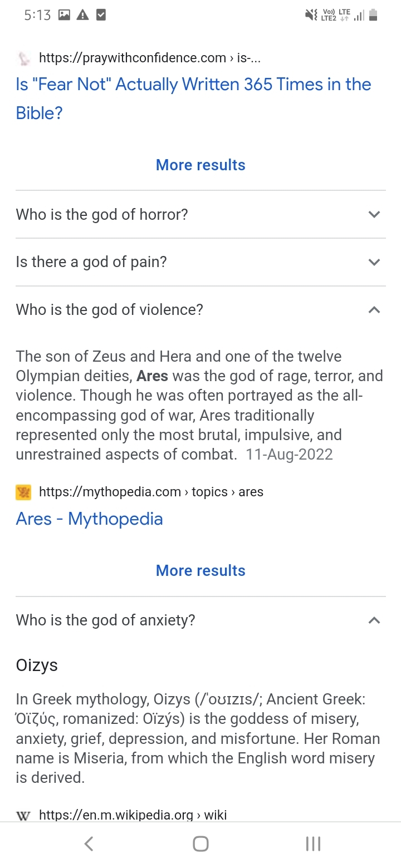Tap the gallery image status bar icon
401x868 pixels.
coord(64,16)
